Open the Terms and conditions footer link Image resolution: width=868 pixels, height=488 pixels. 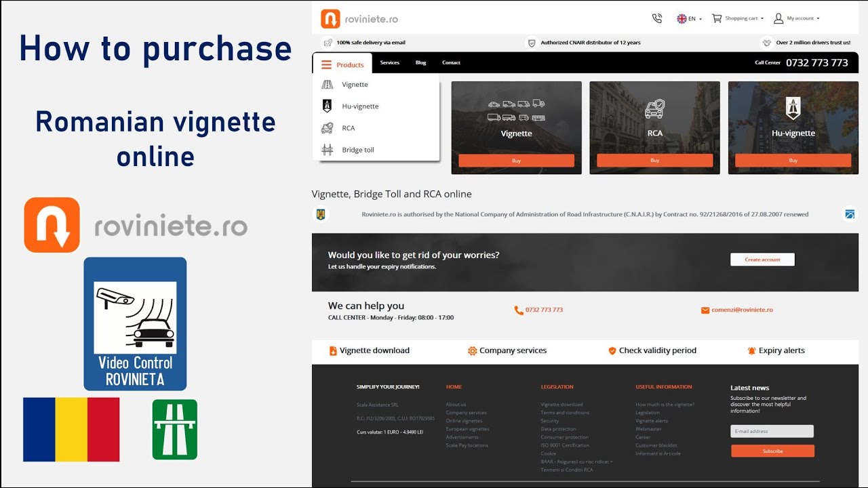coord(565,413)
